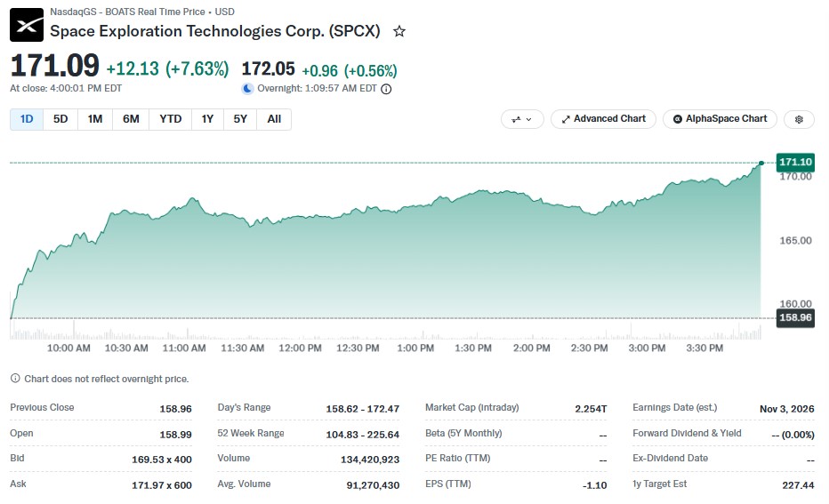Click EPS (TTM) value -1.10
Viewport: 829px width, 504px height.
pyautogui.click(x=595, y=485)
